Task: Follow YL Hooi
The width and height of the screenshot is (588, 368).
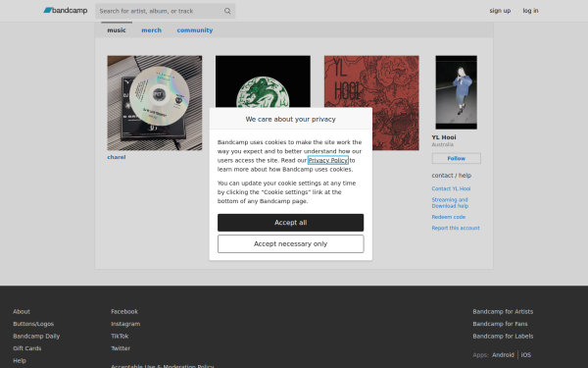Action: (x=456, y=158)
